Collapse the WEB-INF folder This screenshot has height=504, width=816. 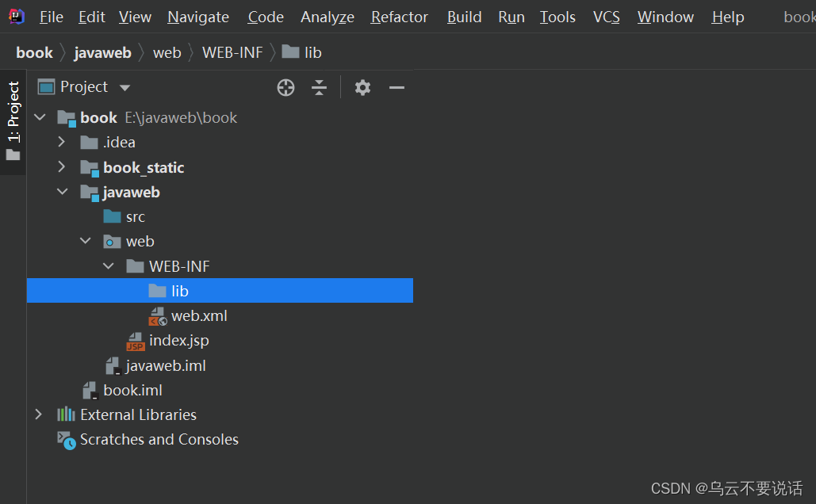coord(109,266)
